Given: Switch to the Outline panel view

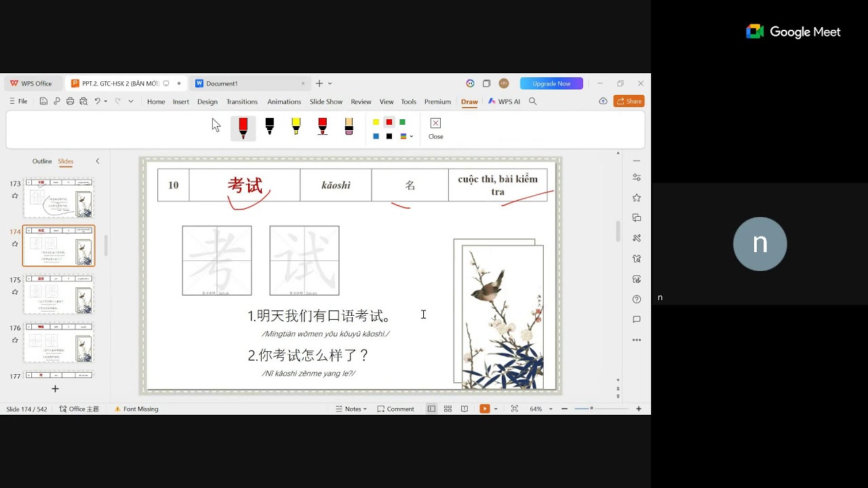Looking at the screenshot, I should [42, 161].
